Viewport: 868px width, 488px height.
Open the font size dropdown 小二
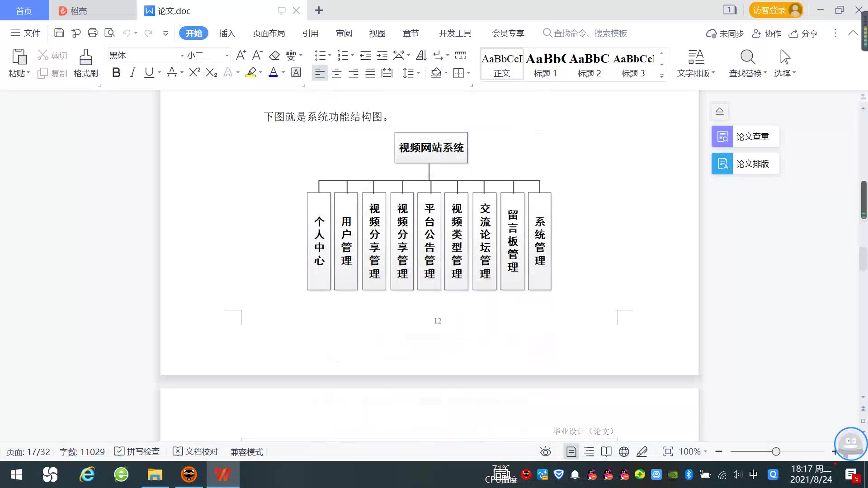[227, 56]
